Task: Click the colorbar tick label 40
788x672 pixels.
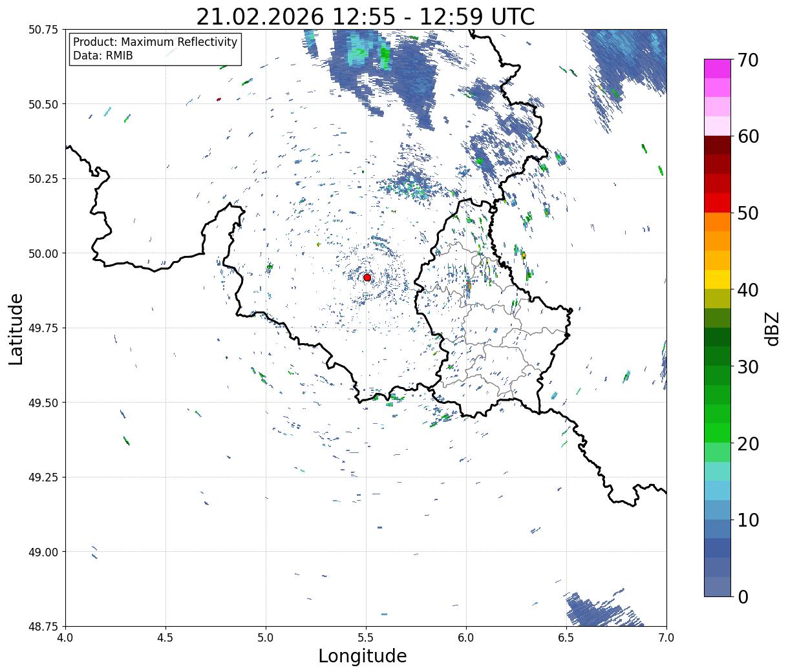Action: (x=747, y=290)
